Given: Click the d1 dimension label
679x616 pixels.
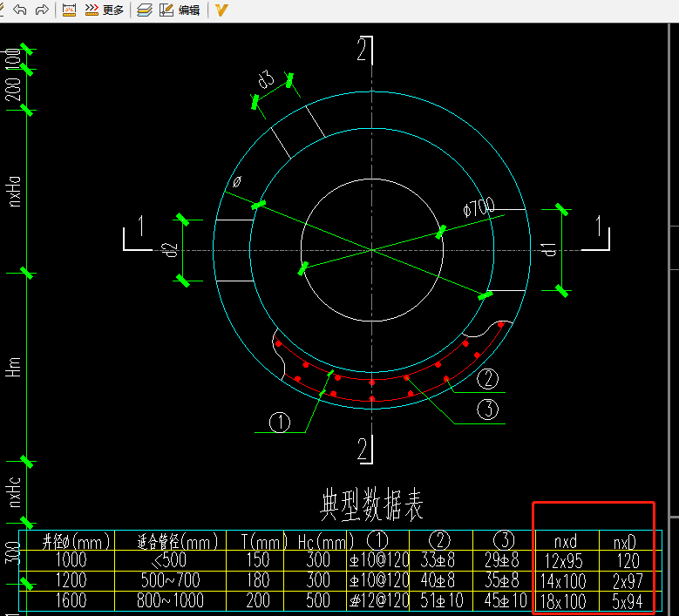Looking at the screenshot, I should coord(548,250).
